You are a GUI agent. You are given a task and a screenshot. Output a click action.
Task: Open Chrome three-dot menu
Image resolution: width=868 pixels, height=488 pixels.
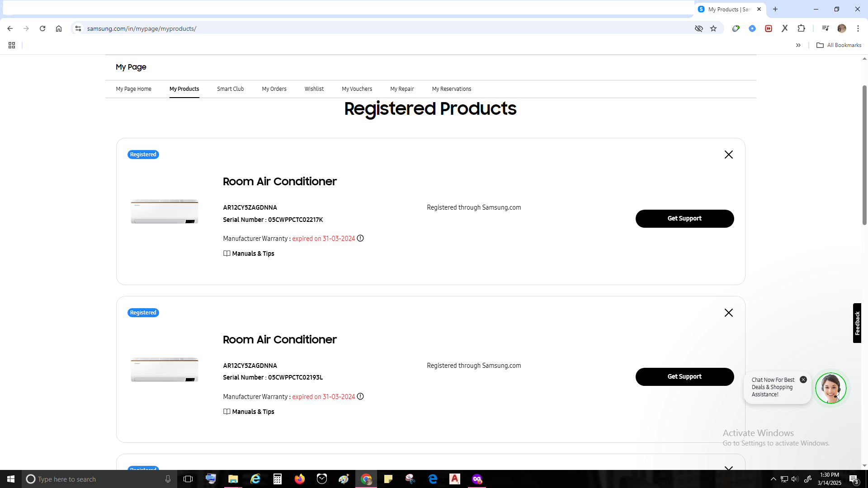pos(858,28)
